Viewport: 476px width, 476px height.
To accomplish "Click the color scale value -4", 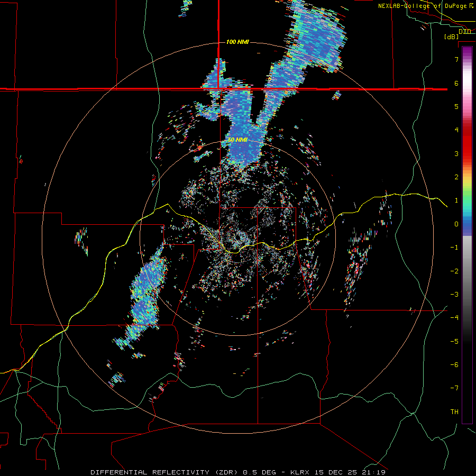I will (x=454, y=318).
